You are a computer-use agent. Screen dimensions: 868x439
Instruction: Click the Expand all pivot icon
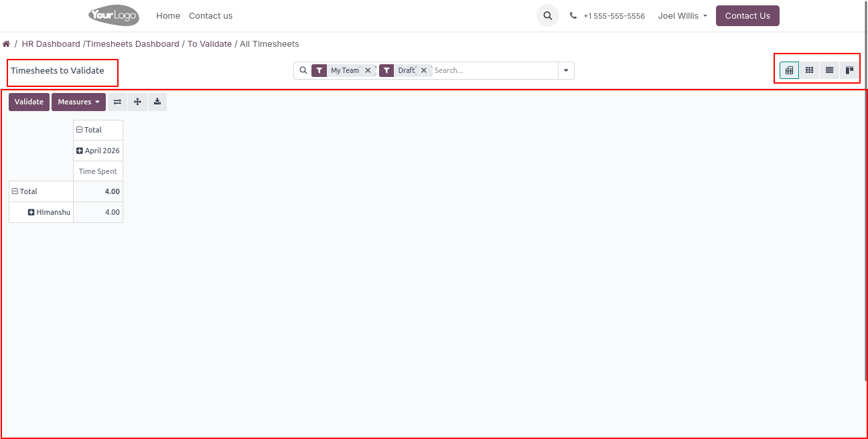pyautogui.click(x=137, y=102)
